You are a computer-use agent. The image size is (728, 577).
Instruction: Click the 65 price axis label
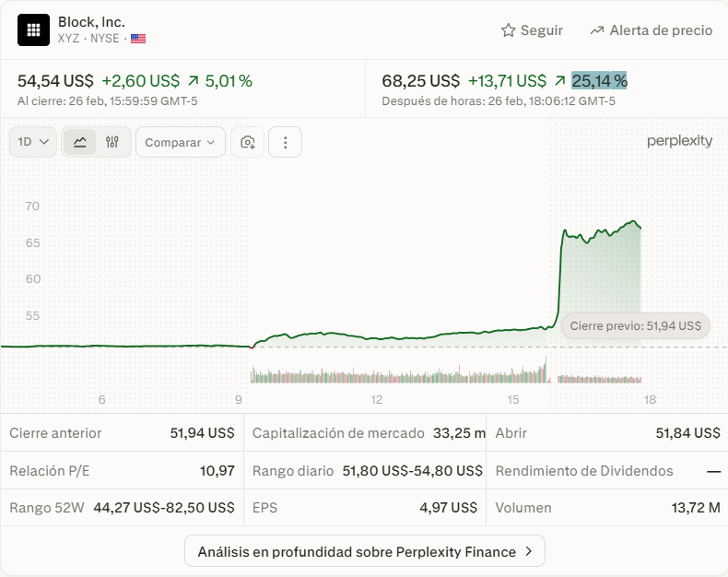coord(32,243)
